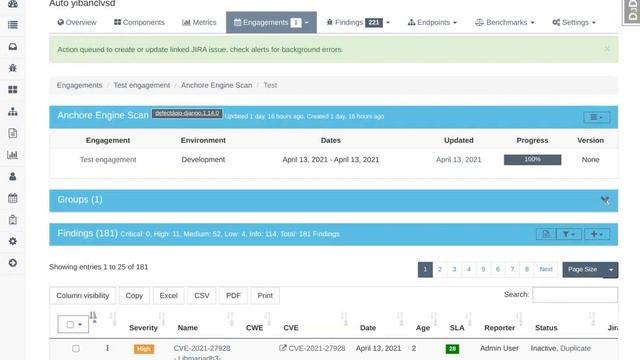
Task: Open the Anchore Engine Scan menu dropdown
Action: coord(597,118)
